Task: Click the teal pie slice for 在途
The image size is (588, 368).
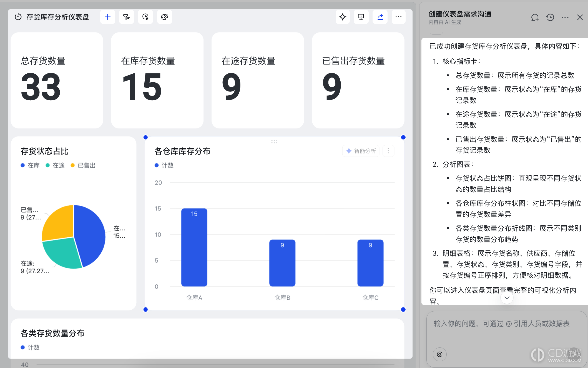Action: [62, 253]
